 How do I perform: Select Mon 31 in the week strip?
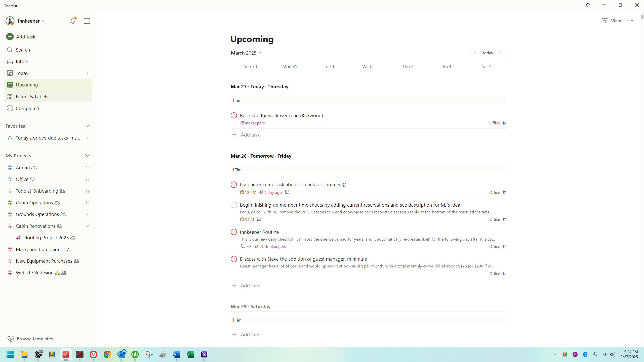pos(290,66)
